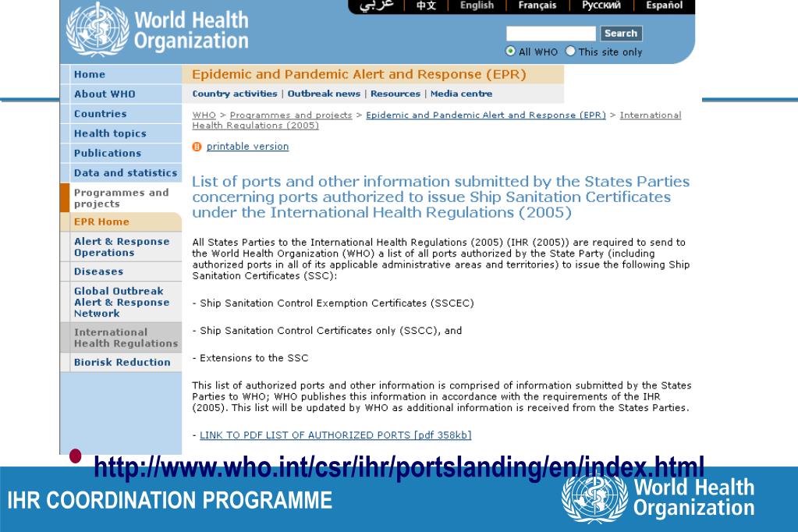Click the Country activities link
798x532 pixels.
tap(235, 94)
